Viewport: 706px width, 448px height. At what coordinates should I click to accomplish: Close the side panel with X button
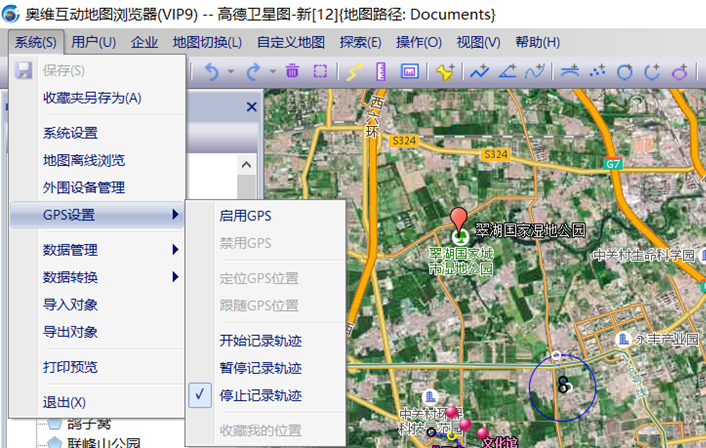click(251, 107)
